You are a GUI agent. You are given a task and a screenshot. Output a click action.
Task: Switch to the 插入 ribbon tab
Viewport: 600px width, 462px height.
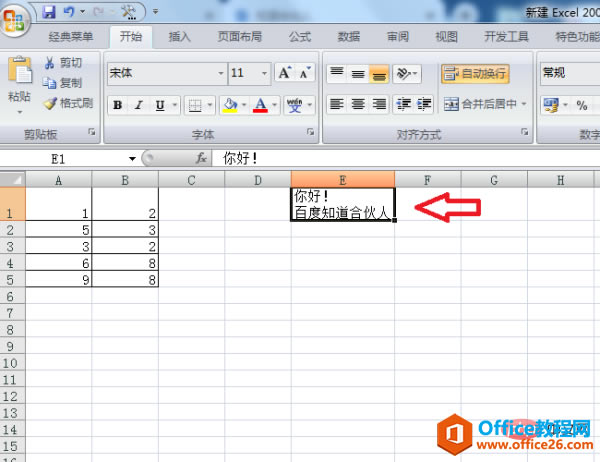[x=179, y=37]
